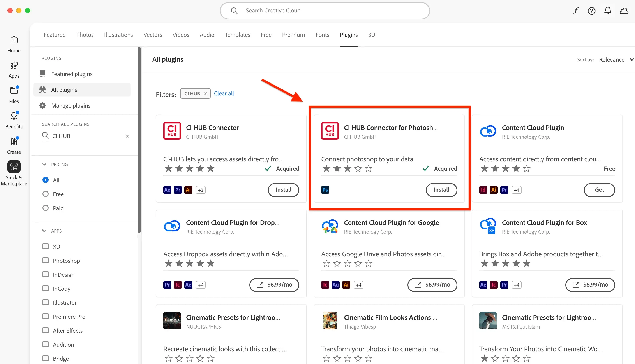Screen dimensions: 635x364
Task: Open the Apps section in sidebar
Action: [14, 70]
